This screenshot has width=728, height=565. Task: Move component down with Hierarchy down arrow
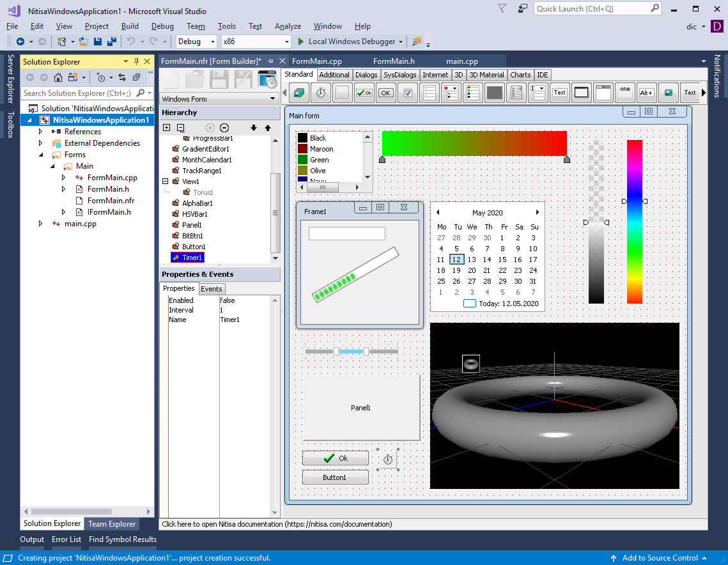tap(254, 128)
